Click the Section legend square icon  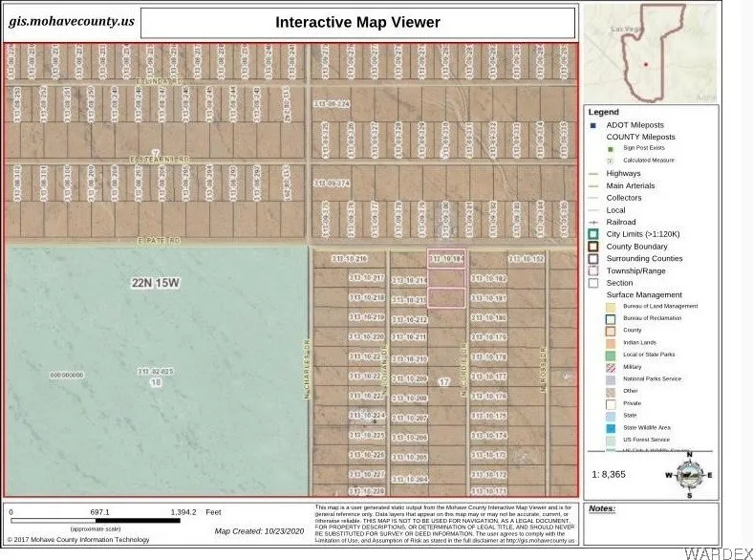pos(593,283)
